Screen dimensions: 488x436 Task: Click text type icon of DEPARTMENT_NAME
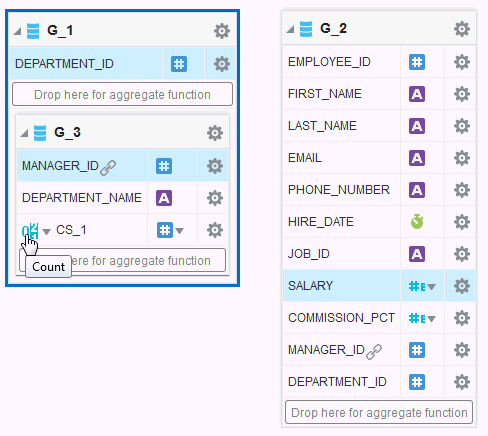164,198
